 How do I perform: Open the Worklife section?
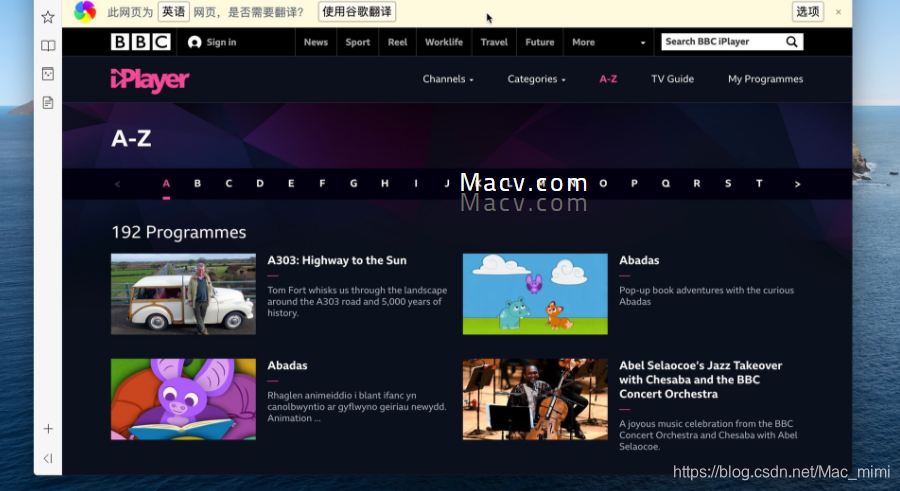[444, 42]
